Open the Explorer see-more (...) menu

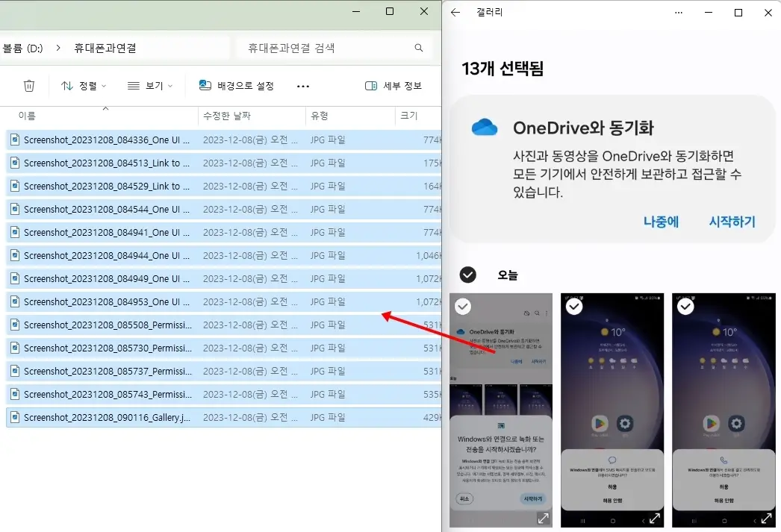point(302,85)
